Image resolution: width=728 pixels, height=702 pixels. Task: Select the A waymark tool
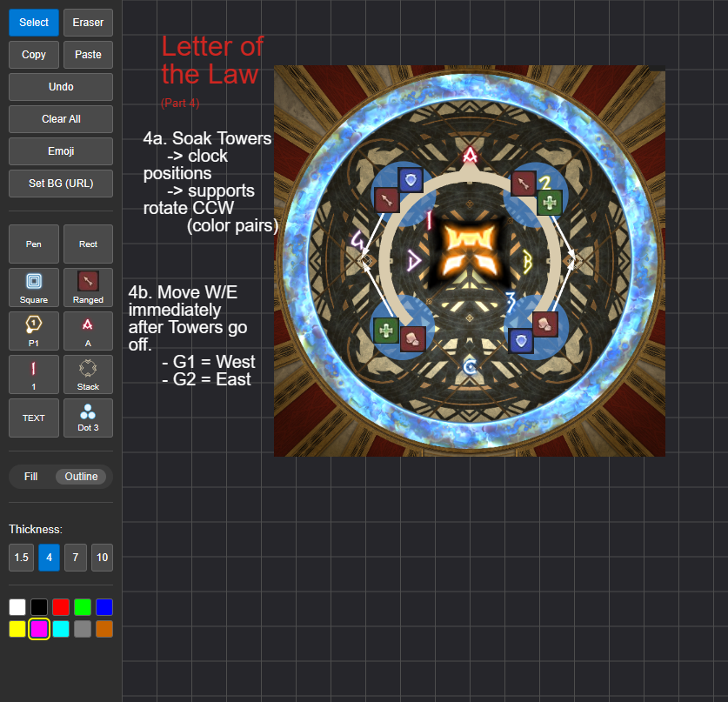point(88,331)
